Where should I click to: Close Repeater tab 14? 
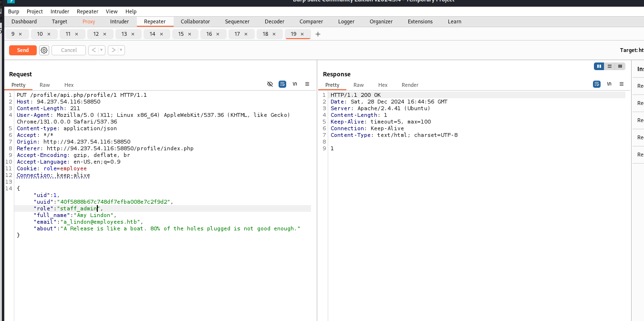tap(162, 34)
